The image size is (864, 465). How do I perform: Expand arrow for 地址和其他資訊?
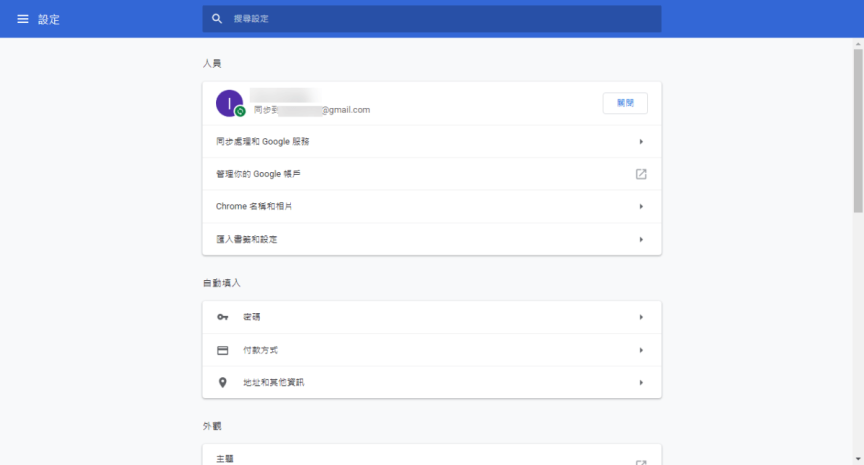641,382
